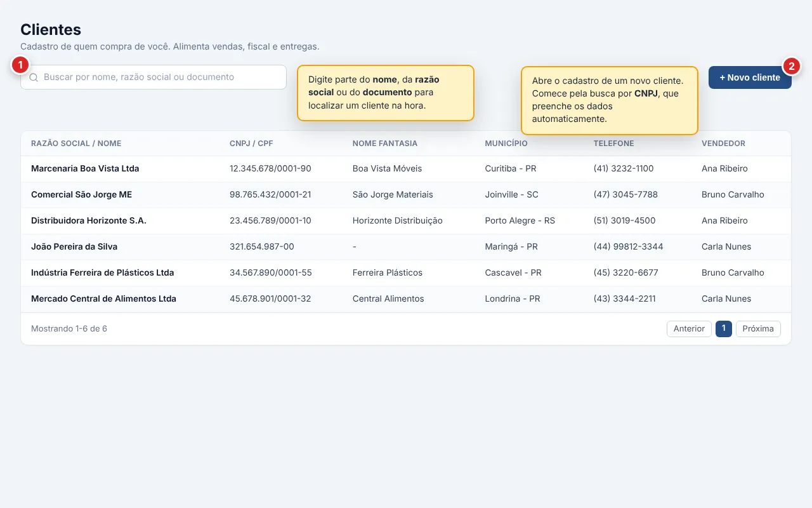Select page 1 in pagination
The width and height of the screenshot is (812, 508).
[723, 328]
